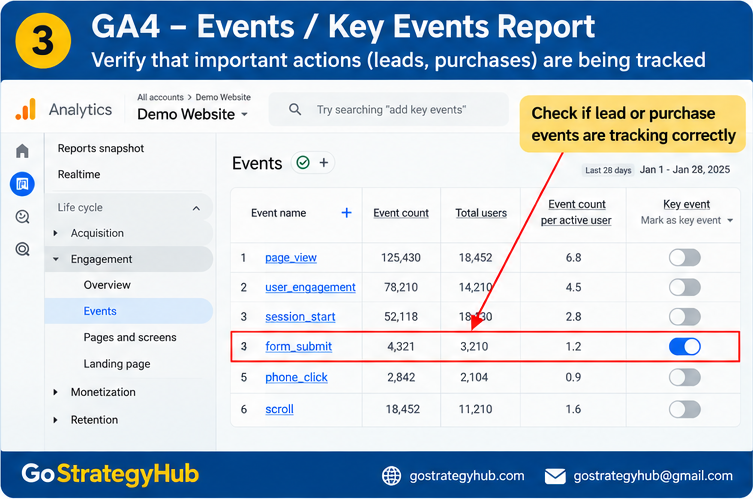Click the phone_click total users 2,104
Image resolution: width=753 pixels, height=499 pixels.
point(474,377)
